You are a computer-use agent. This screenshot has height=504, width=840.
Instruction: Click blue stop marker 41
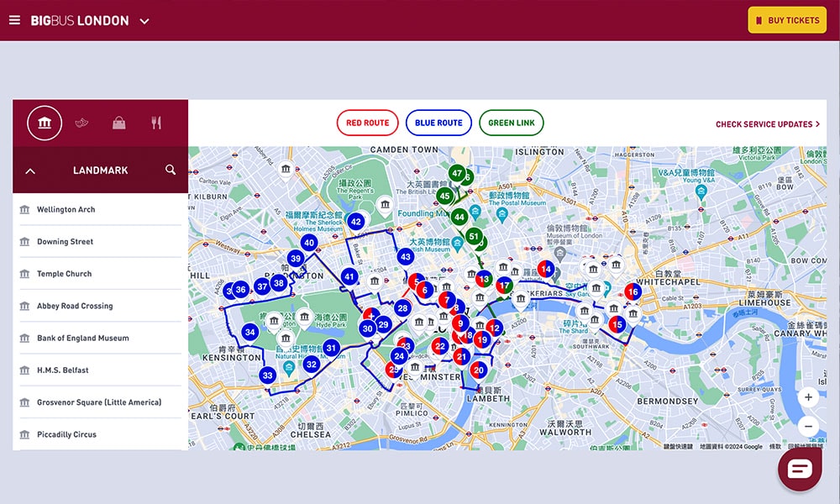point(349,276)
